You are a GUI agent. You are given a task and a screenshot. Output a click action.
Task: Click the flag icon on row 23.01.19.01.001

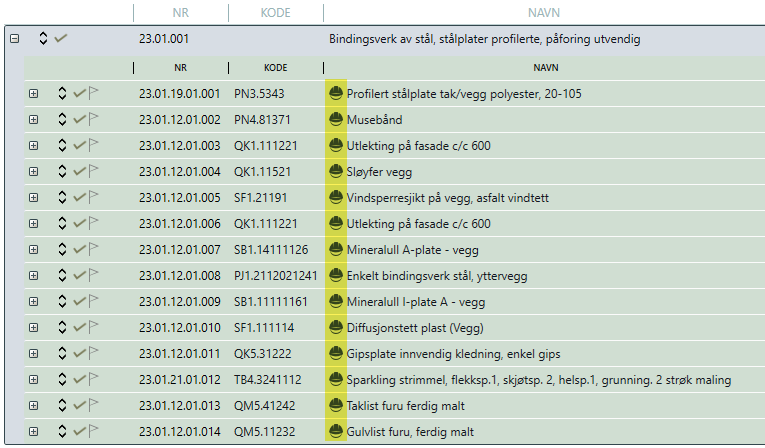click(95, 94)
